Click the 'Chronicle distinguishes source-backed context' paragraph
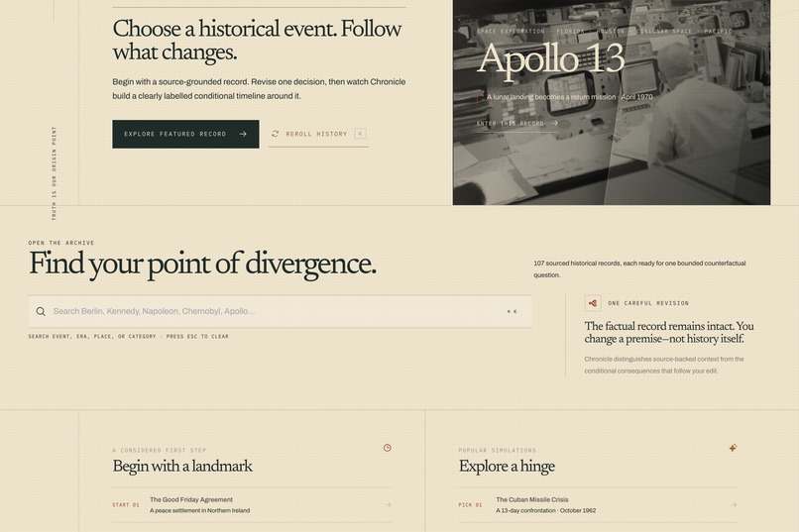The width and height of the screenshot is (799, 532). click(664, 365)
